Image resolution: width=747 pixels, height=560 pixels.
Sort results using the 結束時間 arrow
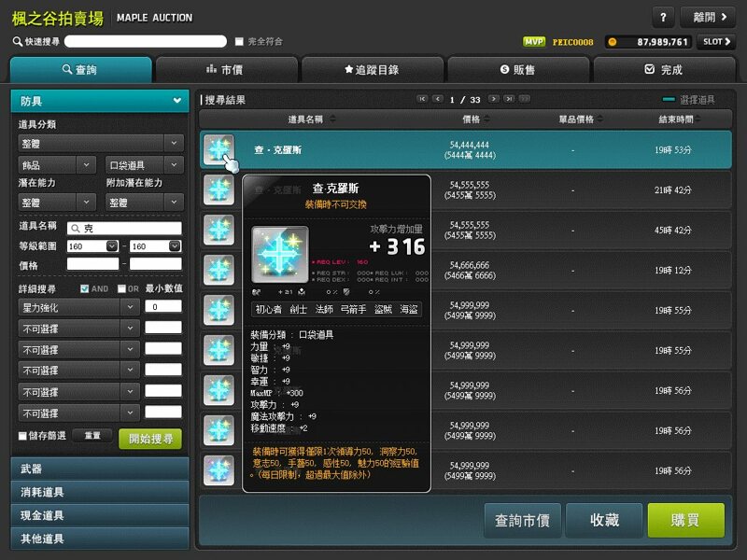(698, 119)
